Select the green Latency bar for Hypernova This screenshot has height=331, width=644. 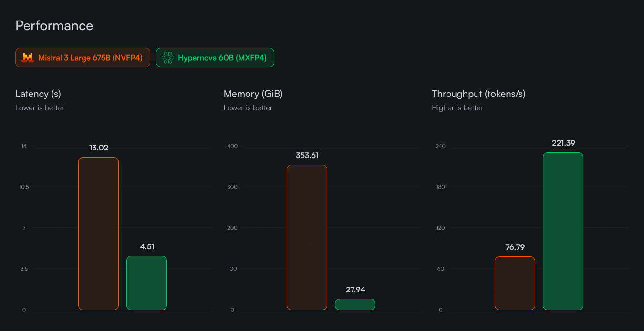(146, 283)
